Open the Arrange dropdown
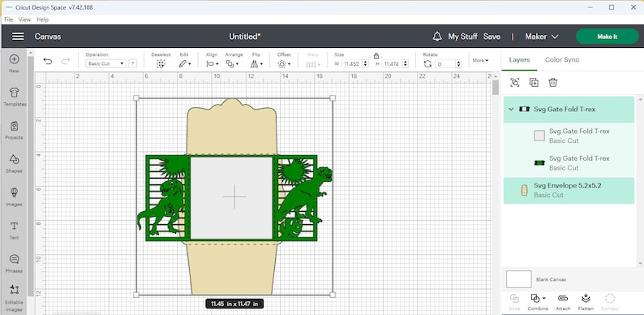This screenshot has height=315, width=644. (233, 64)
